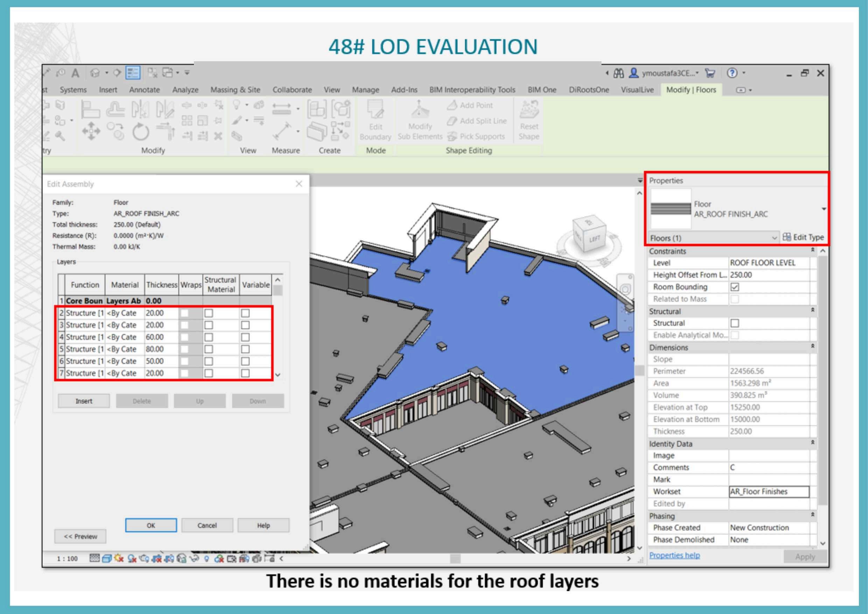Screen dimensions: 868x614
Task: Open the Properties help link
Action: [x=674, y=556]
